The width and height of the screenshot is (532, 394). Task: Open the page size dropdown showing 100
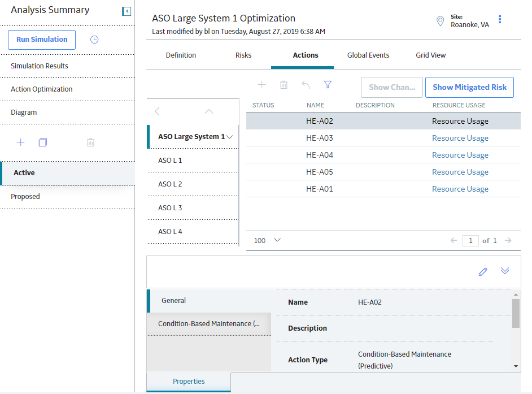click(277, 240)
